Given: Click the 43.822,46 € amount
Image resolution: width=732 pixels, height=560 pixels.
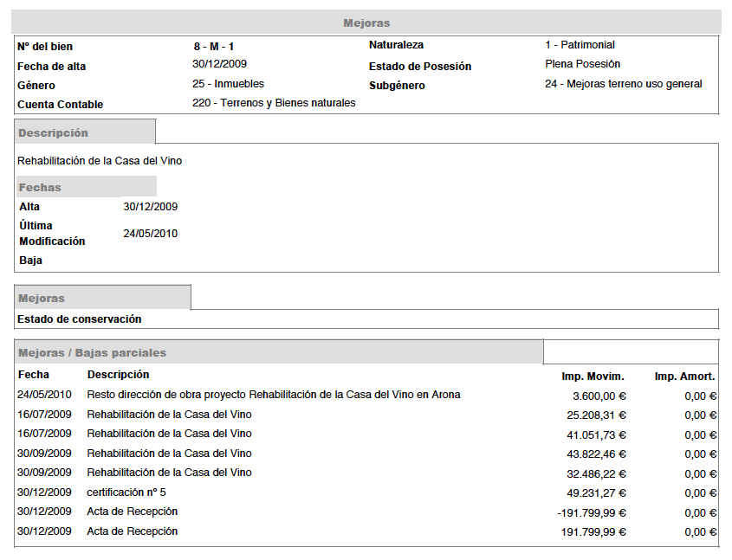Looking at the screenshot, I should (x=595, y=454).
